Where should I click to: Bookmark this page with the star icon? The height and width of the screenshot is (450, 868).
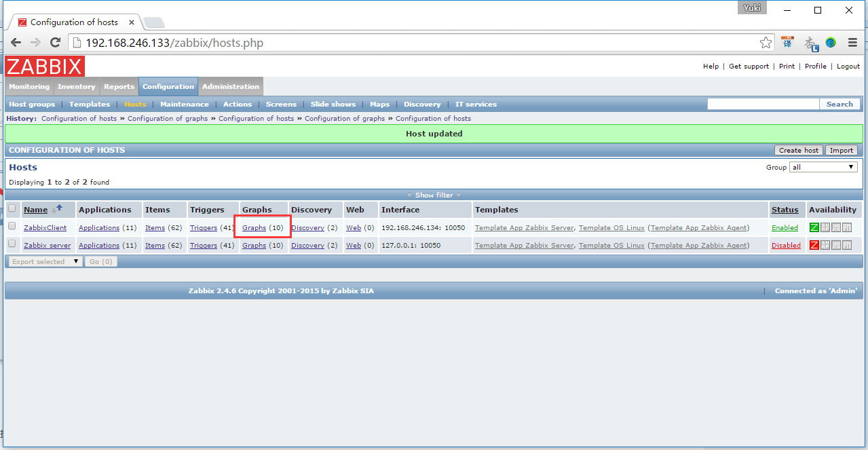click(x=766, y=43)
